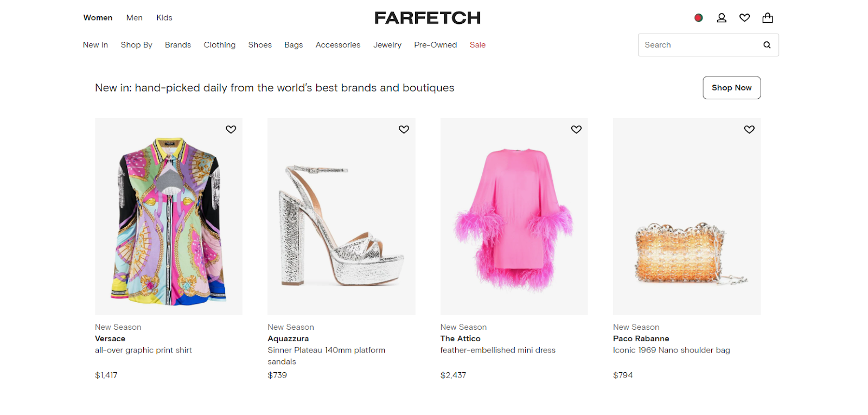Viewport: 868px width, 415px height.
Task: Expand the Shop By menu
Action: 136,45
